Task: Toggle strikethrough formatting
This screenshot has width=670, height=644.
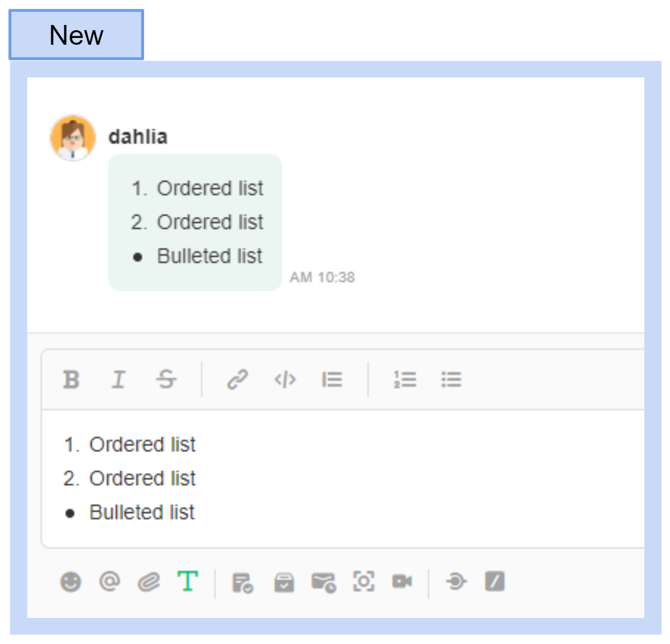Action: click(x=166, y=380)
